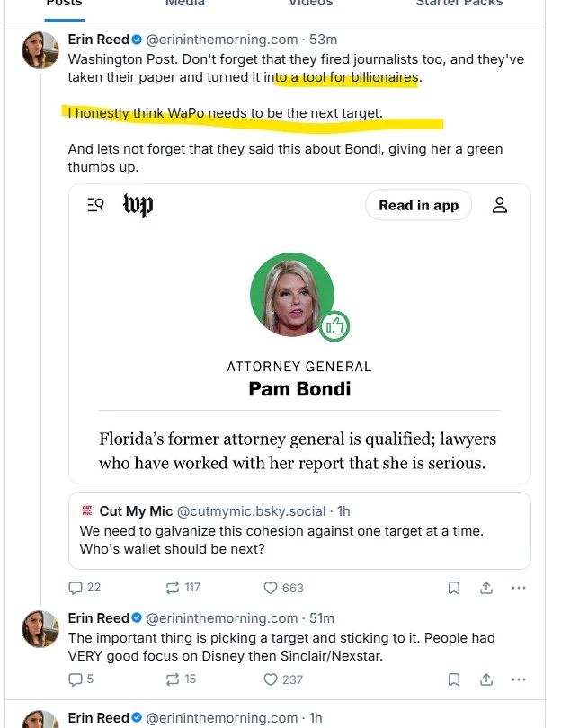The image size is (570, 728).
Task: Click the Read in app button
Action: pos(418,205)
